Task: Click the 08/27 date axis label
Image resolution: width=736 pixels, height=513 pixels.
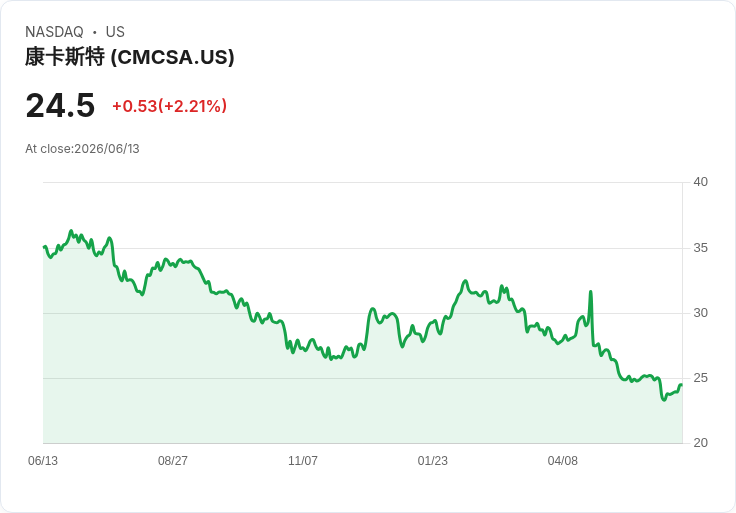Action: [x=173, y=461]
